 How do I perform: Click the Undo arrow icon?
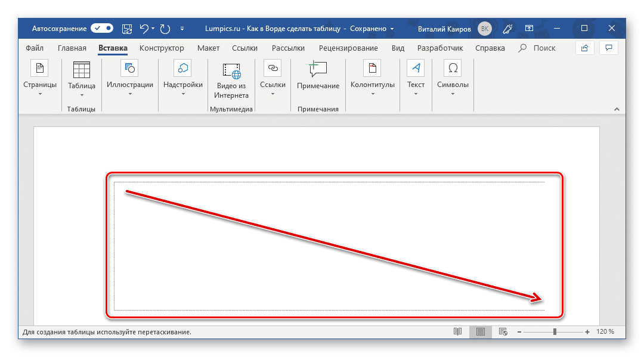(x=144, y=29)
